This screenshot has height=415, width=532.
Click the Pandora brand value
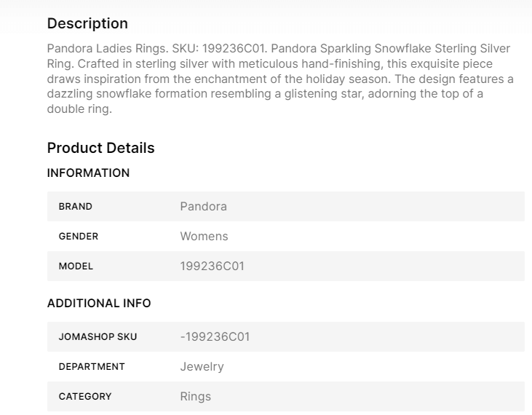tap(203, 207)
